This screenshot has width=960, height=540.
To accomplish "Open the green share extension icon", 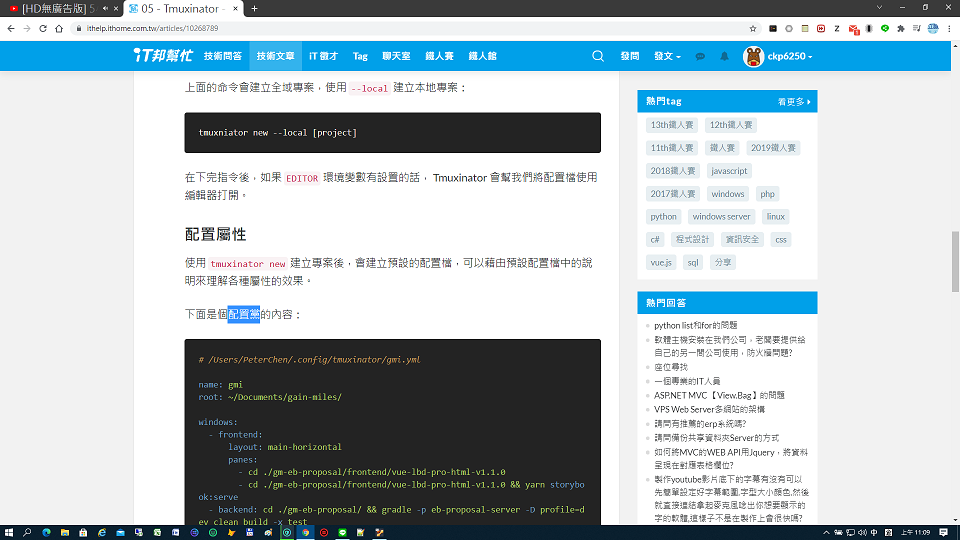I will (x=885, y=28).
